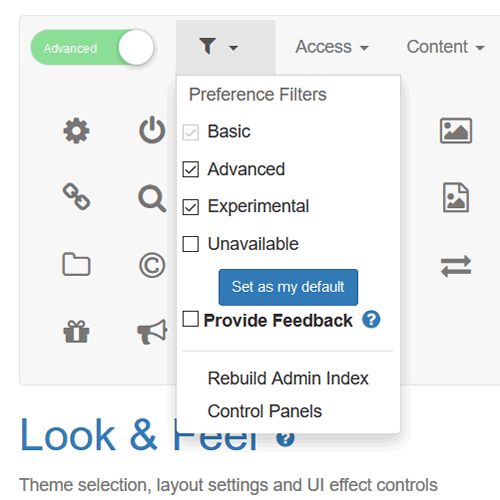
Task: Turn off the Advanced toggle switch
Action: point(92,47)
